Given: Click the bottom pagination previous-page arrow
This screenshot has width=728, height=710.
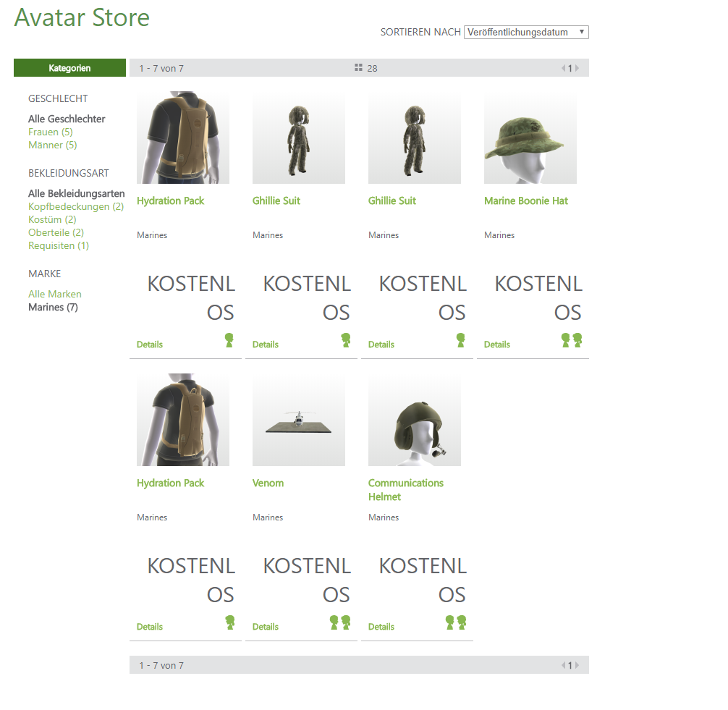Looking at the screenshot, I should tap(563, 665).
